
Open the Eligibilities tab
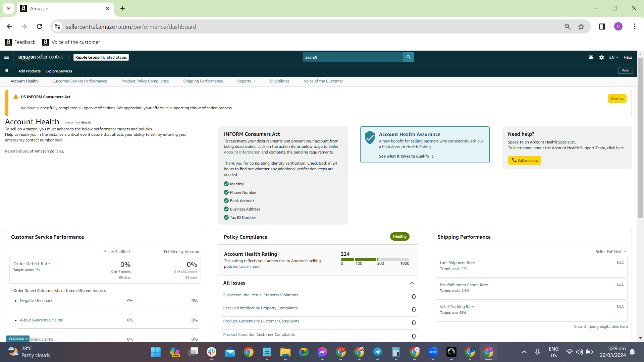coord(280,81)
